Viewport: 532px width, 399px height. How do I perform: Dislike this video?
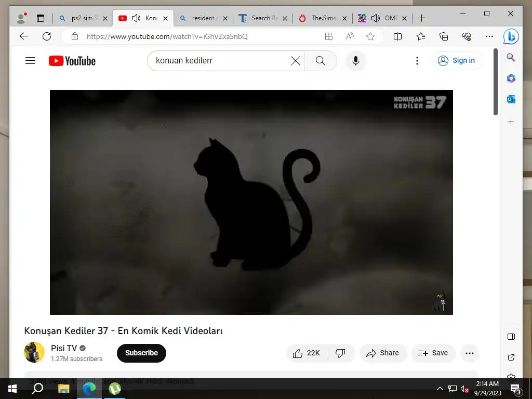pos(341,353)
